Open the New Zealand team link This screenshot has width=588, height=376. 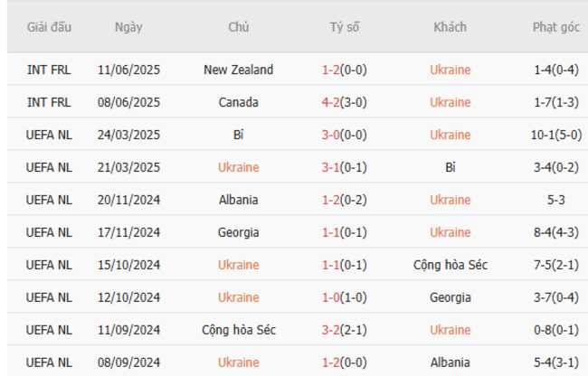239,70
